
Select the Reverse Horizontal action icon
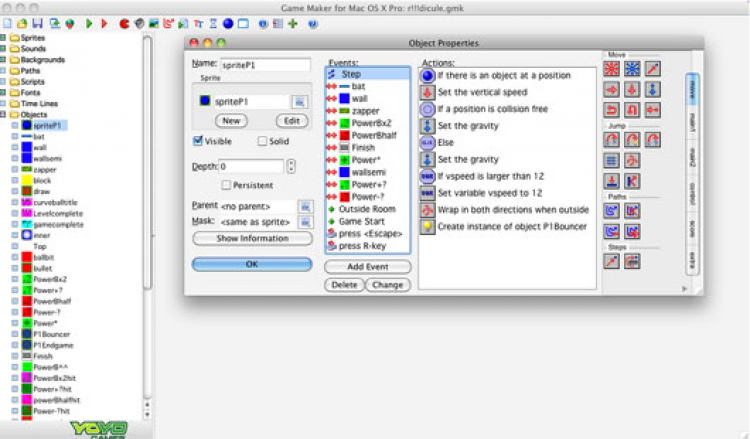point(611,110)
